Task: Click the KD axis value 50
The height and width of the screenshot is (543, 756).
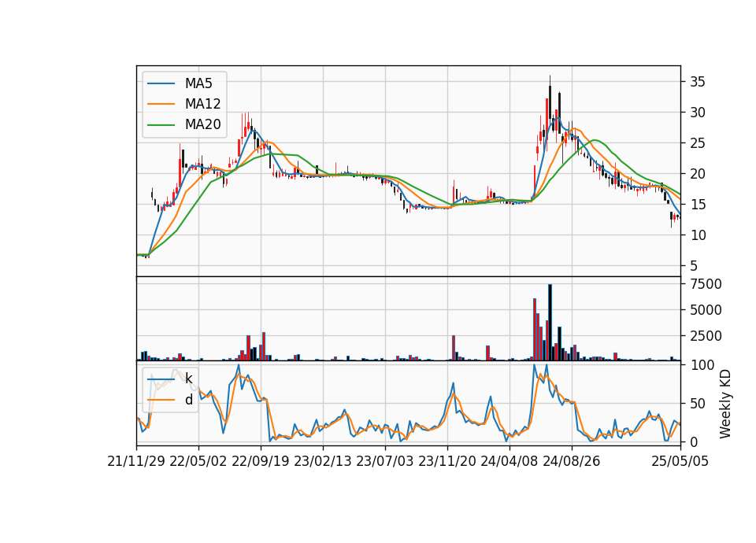Action: pyautogui.click(x=698, y=404)
